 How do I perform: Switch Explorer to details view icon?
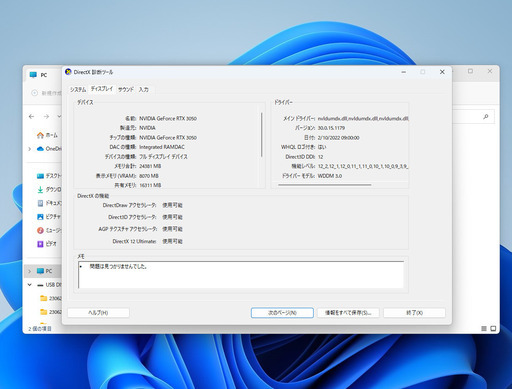pyautogui.click(x=484, y=329)
